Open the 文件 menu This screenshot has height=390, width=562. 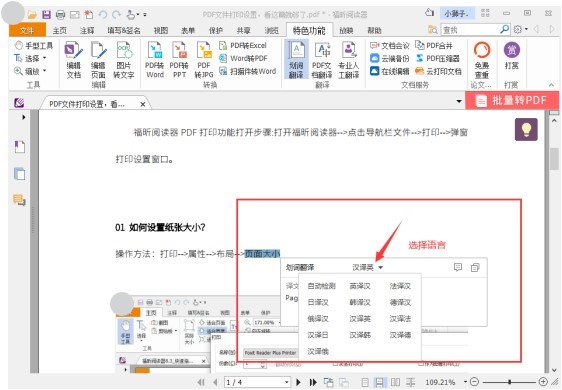click(27, 30)
